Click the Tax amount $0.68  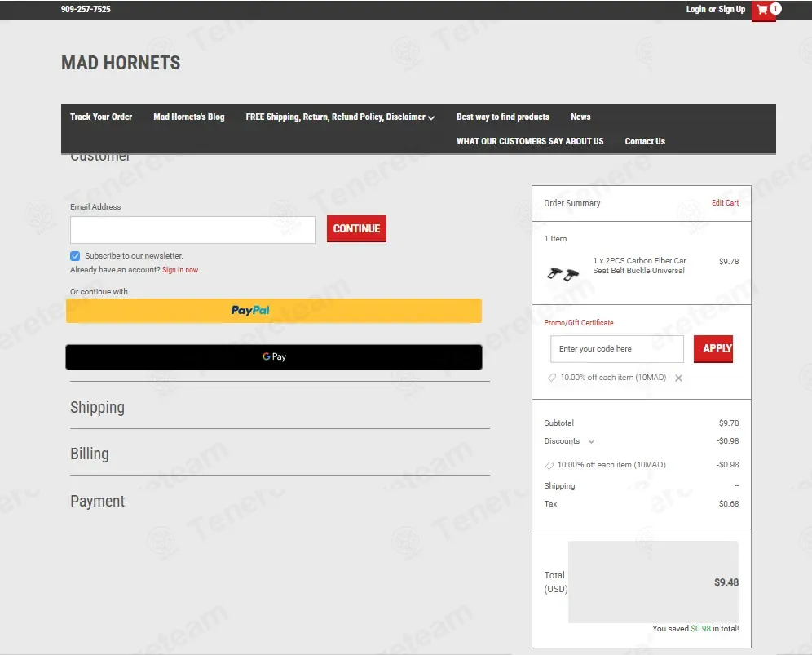pos(729,504)
